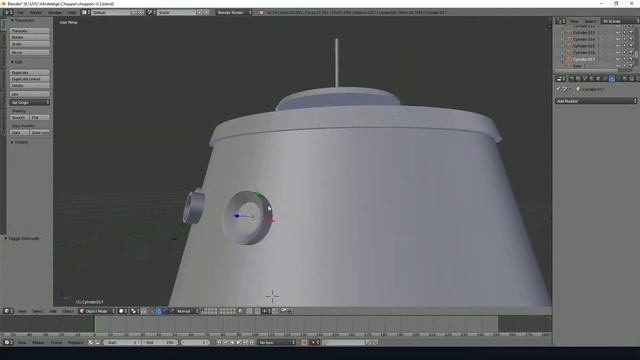Open the No Sync playback dropdown
Screen dimensions: 640x360
click(x=276, y=342)
